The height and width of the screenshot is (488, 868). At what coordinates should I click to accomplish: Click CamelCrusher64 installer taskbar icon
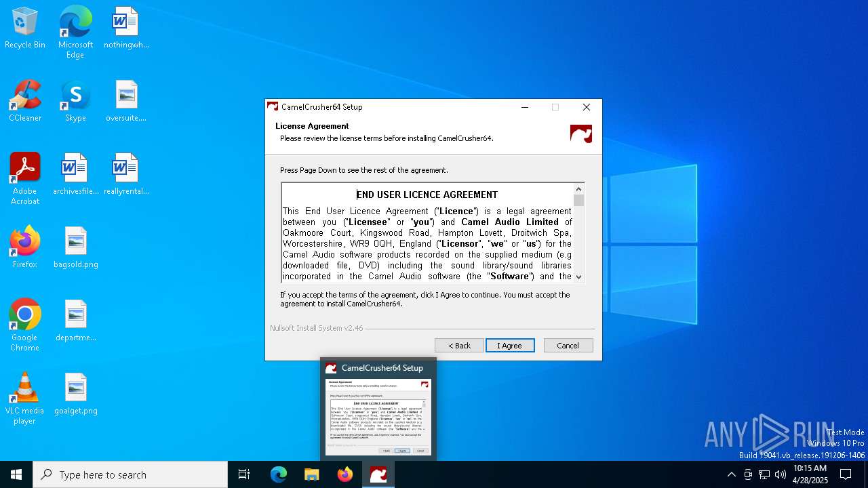point(378,474)
